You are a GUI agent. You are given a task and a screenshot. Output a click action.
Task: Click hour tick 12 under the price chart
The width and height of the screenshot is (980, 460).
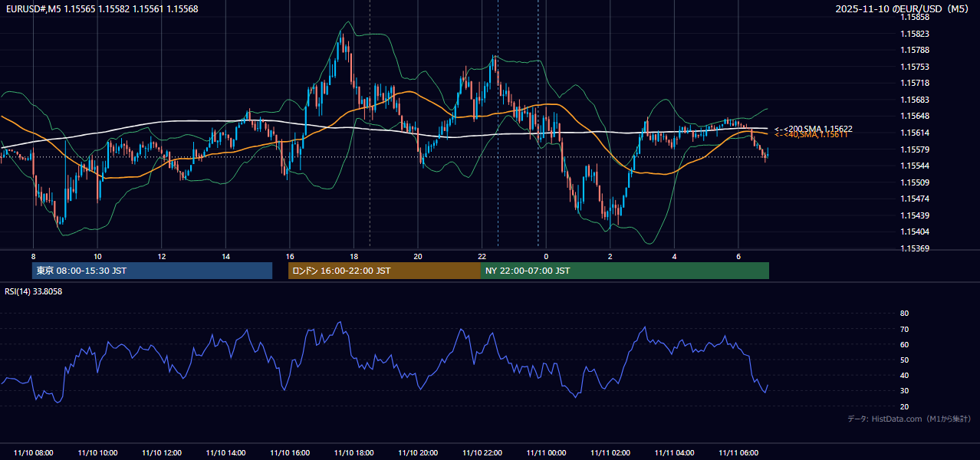(x=162, y=256)
